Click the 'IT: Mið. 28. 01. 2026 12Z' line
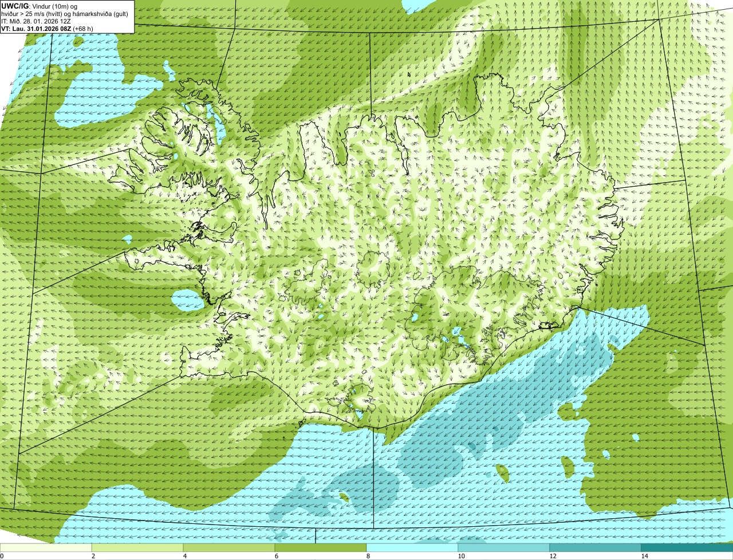The image size is (733, 560). click(36, 21)
